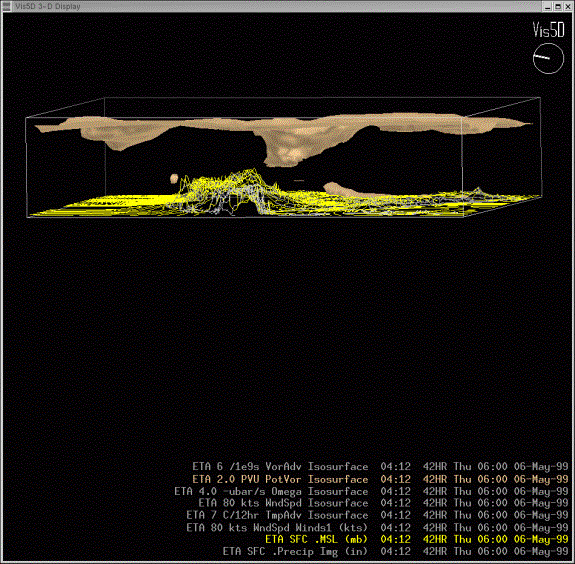Click the 42HR forecast time on MSL row

(x=435, y=539)
